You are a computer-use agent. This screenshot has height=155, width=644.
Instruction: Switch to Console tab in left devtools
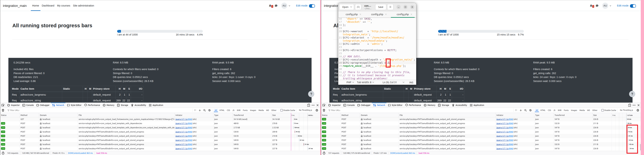click(x=28, y=105)
